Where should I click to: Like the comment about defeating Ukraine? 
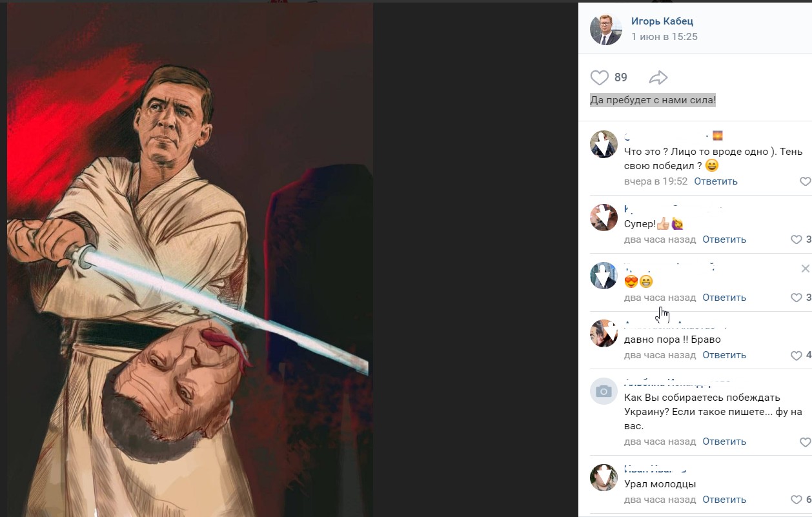(x=805, y=442)
